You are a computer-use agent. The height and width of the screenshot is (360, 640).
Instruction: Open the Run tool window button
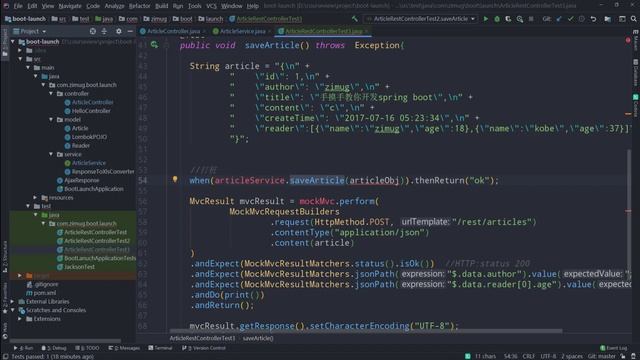tap(23, 348)
